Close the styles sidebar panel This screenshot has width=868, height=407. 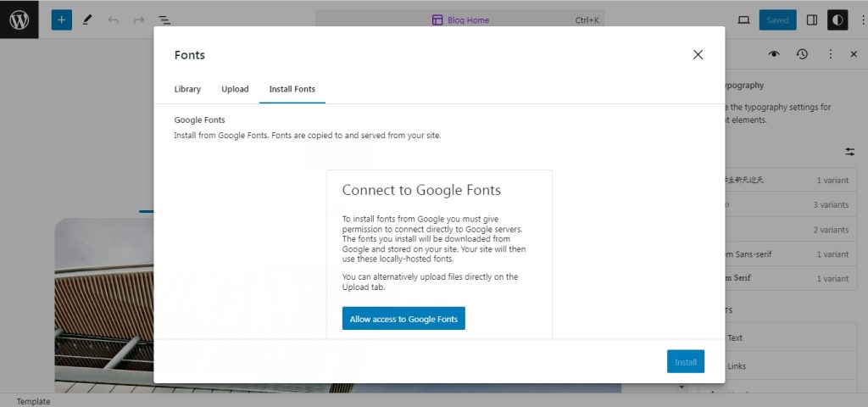[854, 53]
